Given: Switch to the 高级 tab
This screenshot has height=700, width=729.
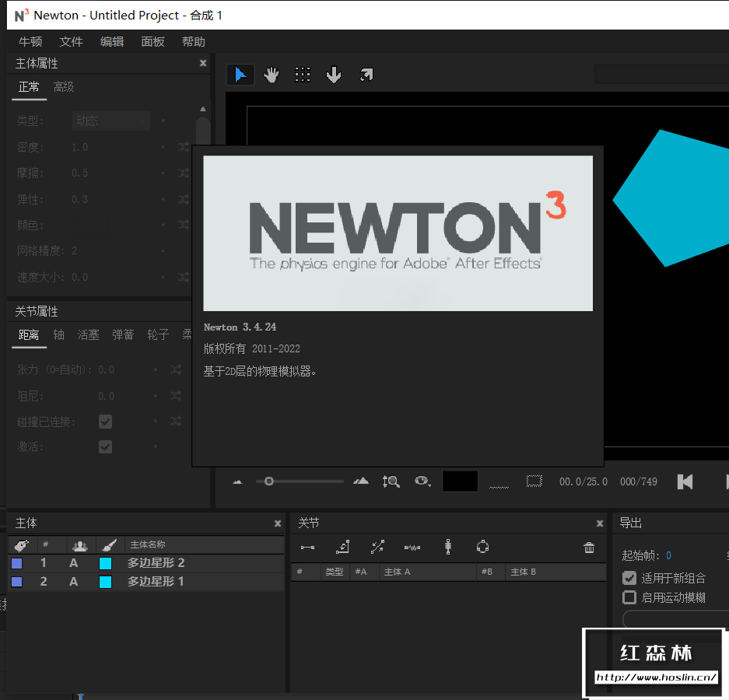Looking at the screenshot, I should coord(64,87).
